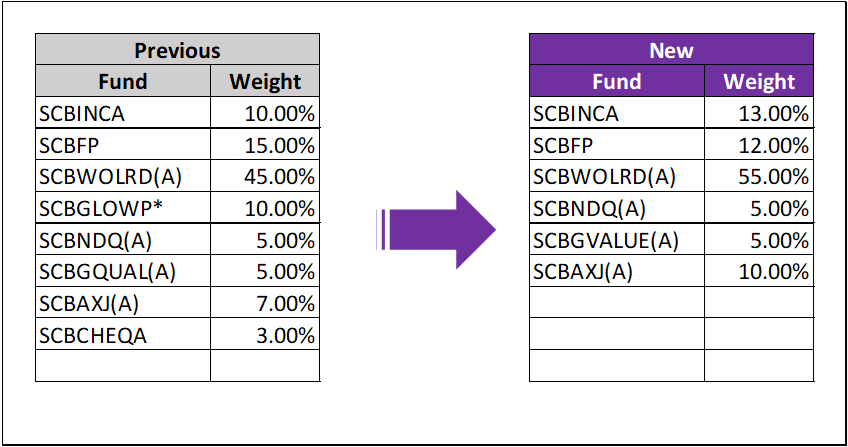Select the purple "New" table header
The image size is (848, 447).
tap(671, 50)
